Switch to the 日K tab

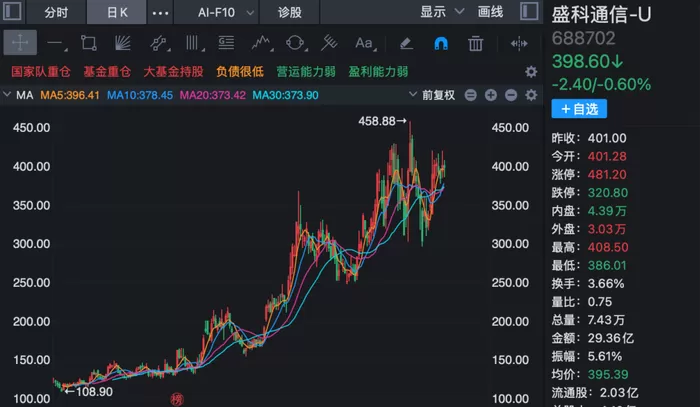point(117,12)
